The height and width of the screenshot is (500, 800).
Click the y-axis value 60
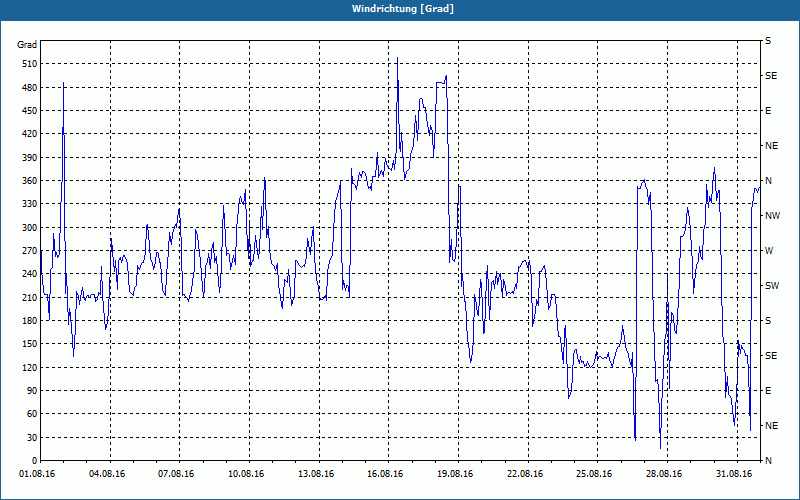point(32,414)
